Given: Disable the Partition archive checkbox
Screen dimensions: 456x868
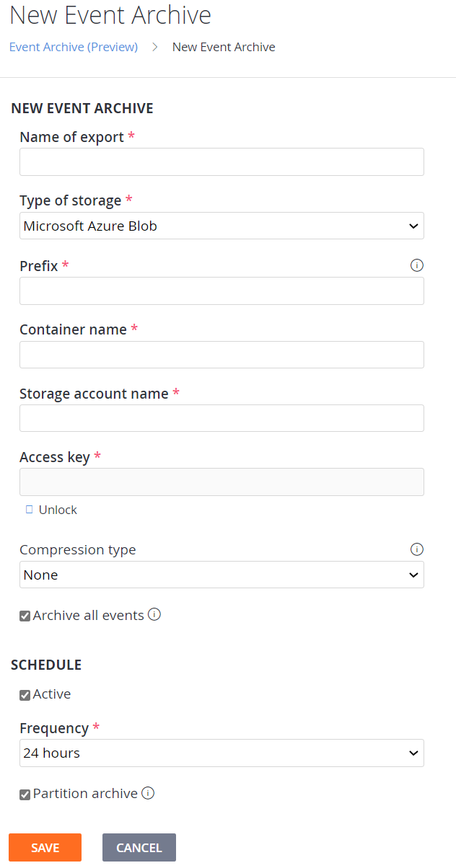Looking at the screenshot, I should 25,794.
